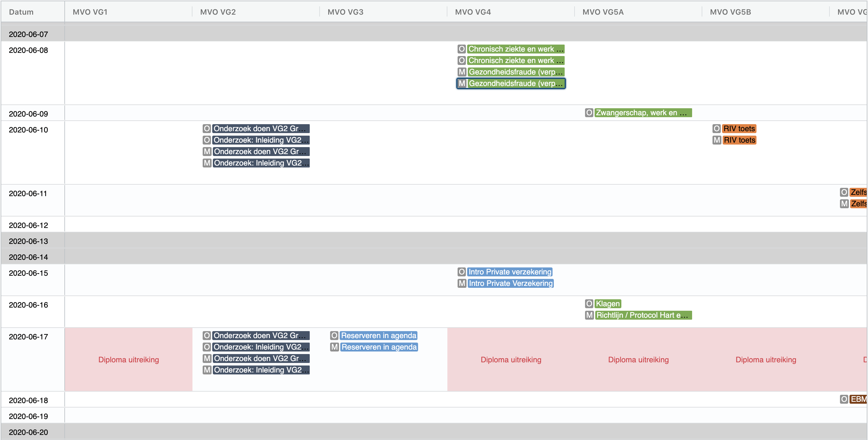Open O Onderzoek: Inleiding VG2 event on 2020-06-17
This screenshot has height=440, width=868.
(x=256, y=347)
